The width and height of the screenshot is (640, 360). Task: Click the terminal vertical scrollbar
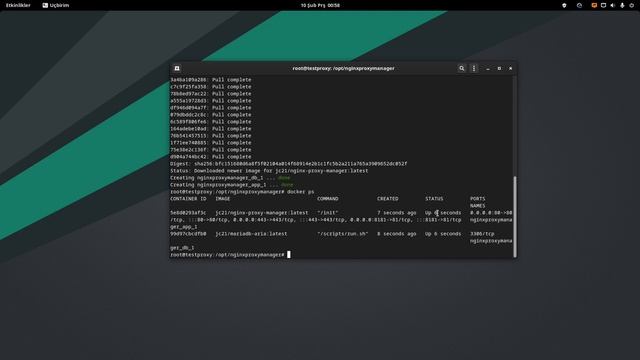[x=515, y=216]
